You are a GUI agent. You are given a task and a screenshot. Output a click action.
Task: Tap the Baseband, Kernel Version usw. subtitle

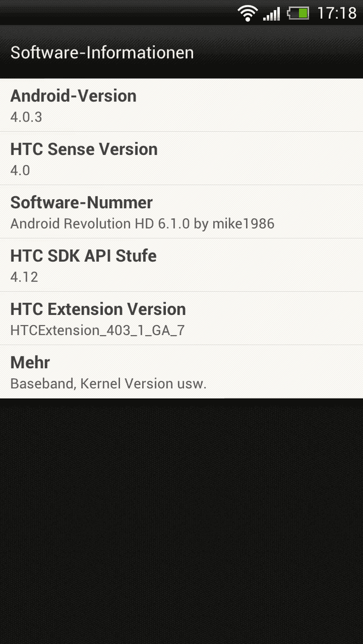pyautogui.click(x=108, y=384)
